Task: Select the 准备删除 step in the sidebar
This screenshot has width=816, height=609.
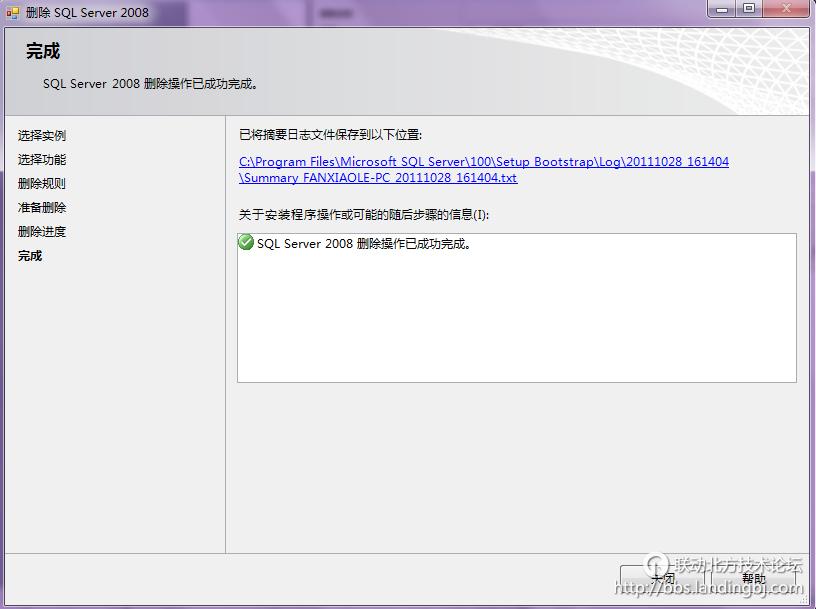Action: click(44, 207)
